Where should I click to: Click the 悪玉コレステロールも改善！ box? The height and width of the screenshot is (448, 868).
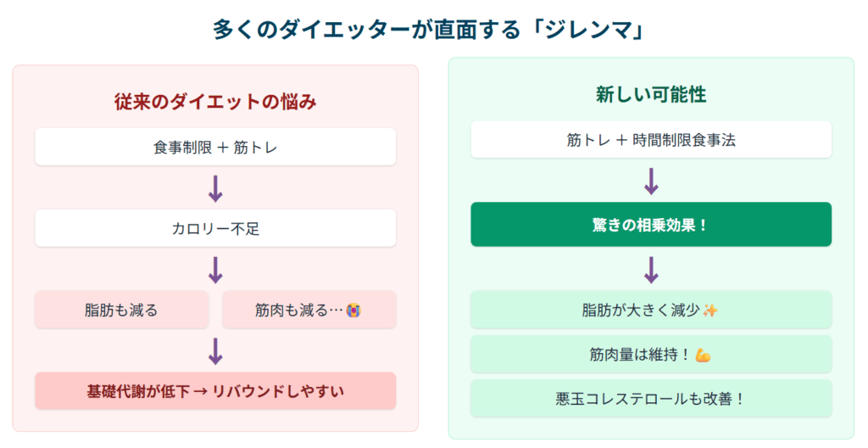(651, 399)
